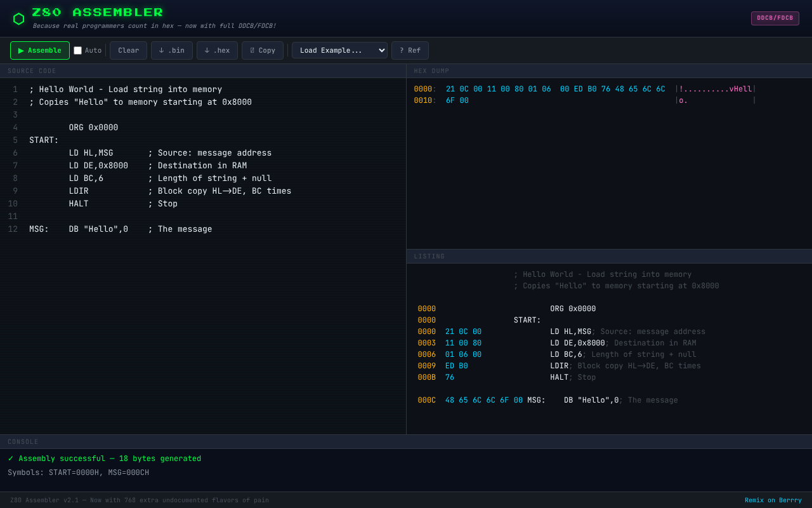Click the Z80 Assembler v2.1 footer text
This screenshot has width=812, height=508.
click(x=140, y=500)
